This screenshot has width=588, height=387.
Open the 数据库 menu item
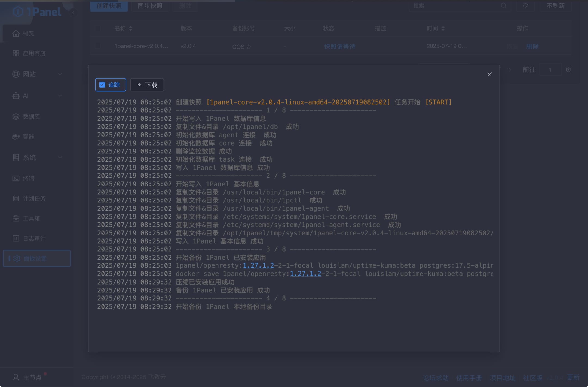(x=31, y=117)
